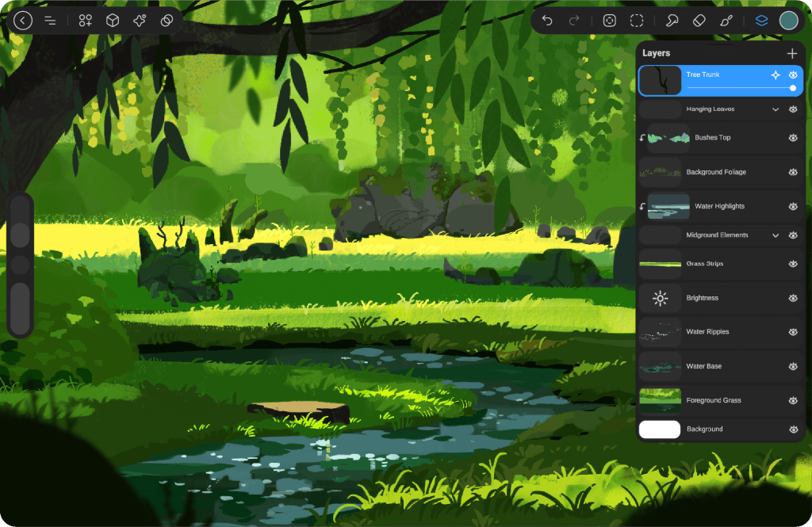Screen dimensions: 812x527
Task: Add a new layer with plus button
Action: tap(791, 53)
